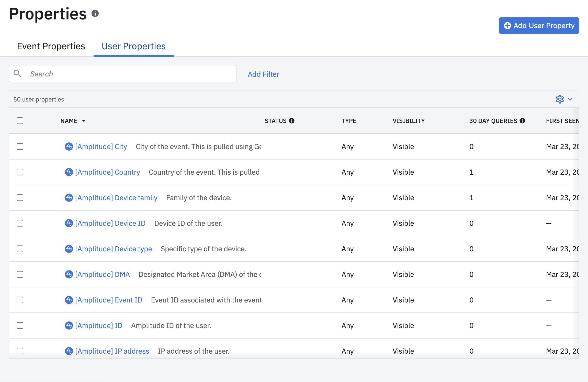Click the search magnifier icon
This screenshot has height=382, width=588.
(17, 74)
